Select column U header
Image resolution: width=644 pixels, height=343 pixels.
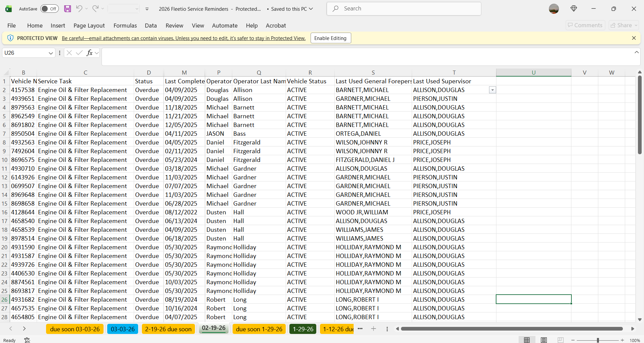point(533,73)
